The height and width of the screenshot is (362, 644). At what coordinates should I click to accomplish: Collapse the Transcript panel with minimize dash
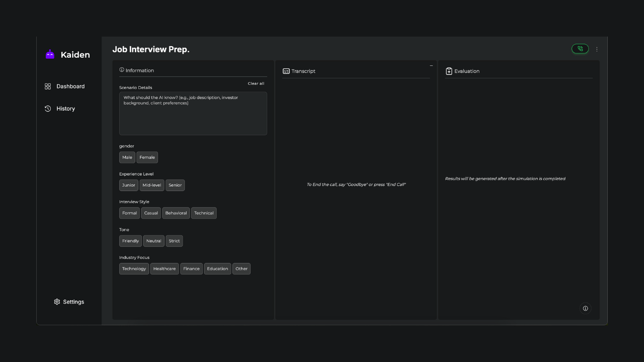(x=431, y=66)
